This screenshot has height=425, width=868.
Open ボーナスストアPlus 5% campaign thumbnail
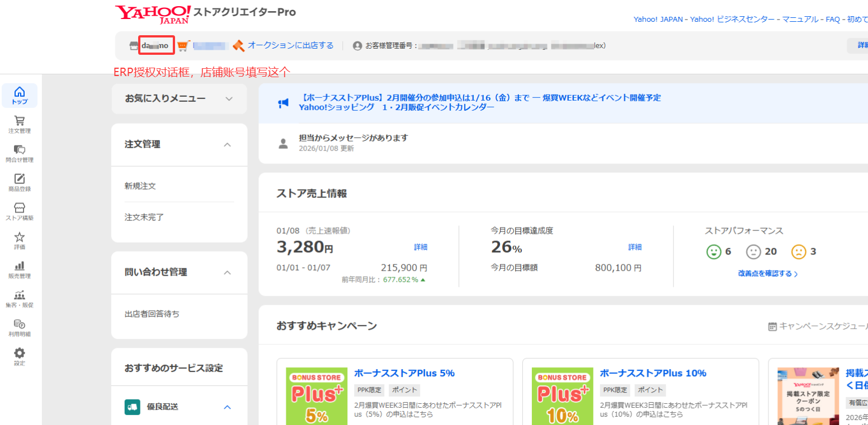[315, 396]
